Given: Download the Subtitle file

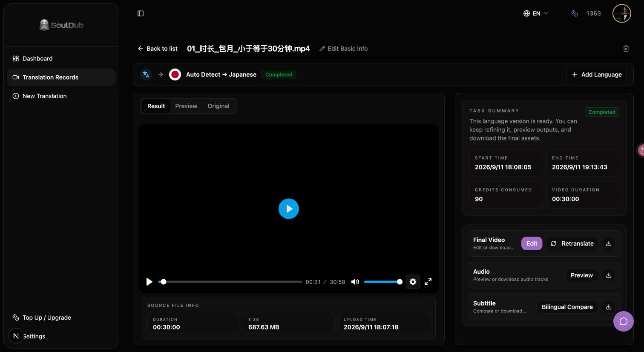Looking at the screenshot, I should coord(609,307).
